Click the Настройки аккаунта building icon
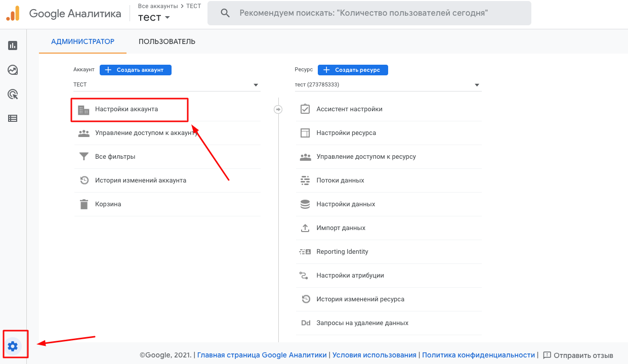 [83, 109]
